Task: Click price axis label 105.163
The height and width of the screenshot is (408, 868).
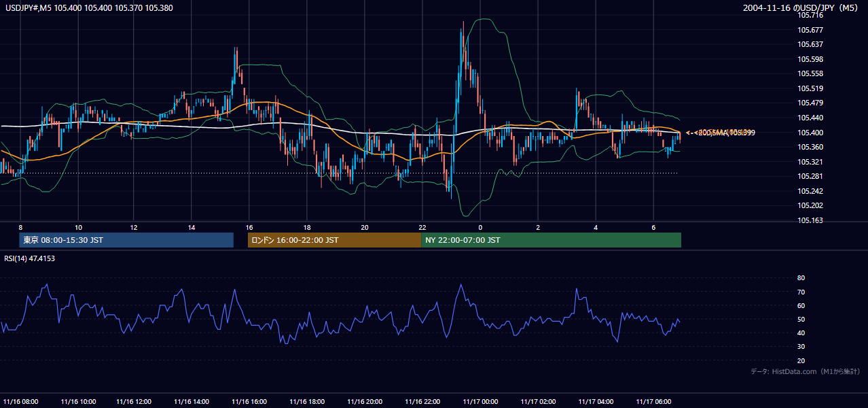Action: [x=810, y=220]
